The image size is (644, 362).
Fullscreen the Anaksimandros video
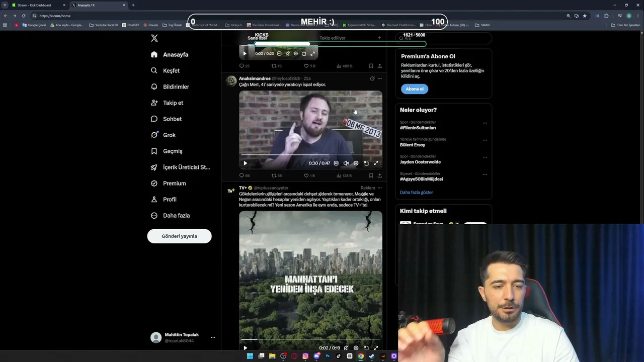(376, 163)
